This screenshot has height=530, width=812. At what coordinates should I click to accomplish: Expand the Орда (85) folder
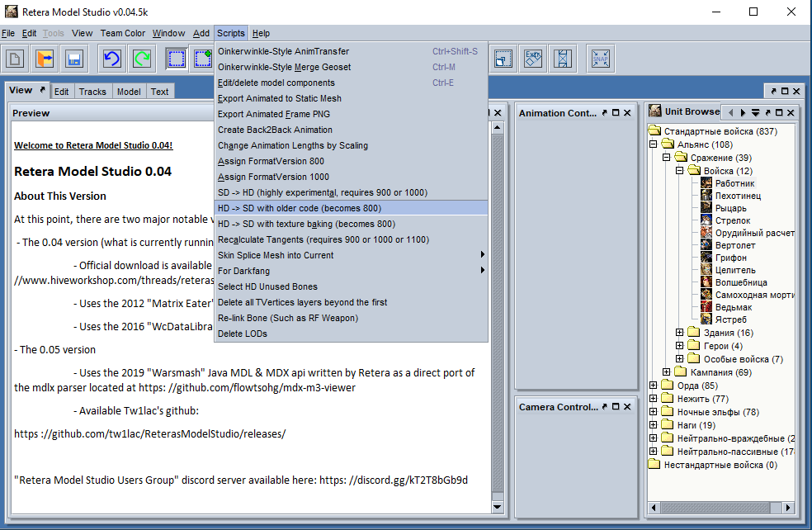pyautogui.click(x=653, y=385)
